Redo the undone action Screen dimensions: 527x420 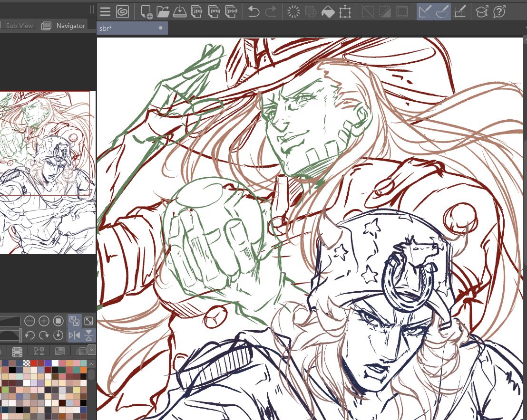271,12
